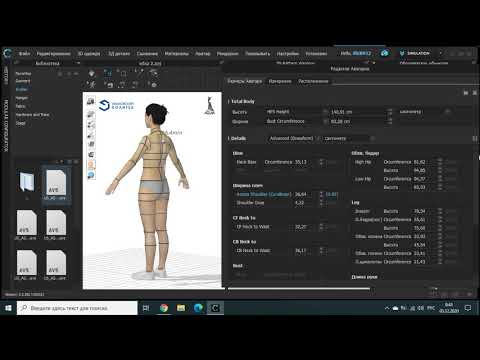Viewport: 480px width, 360px height.
Task: Open the Advanced (Crossform) dropdown
Action: 294,138
